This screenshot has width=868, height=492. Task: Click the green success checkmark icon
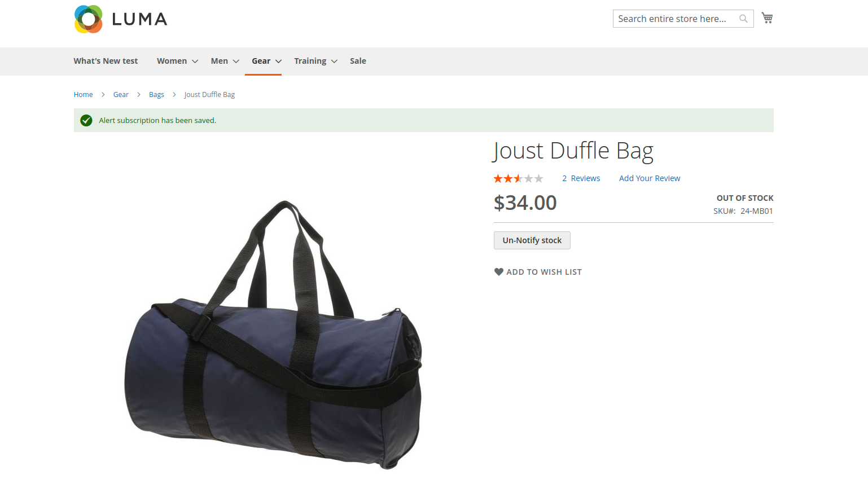[x=86, y=120]
